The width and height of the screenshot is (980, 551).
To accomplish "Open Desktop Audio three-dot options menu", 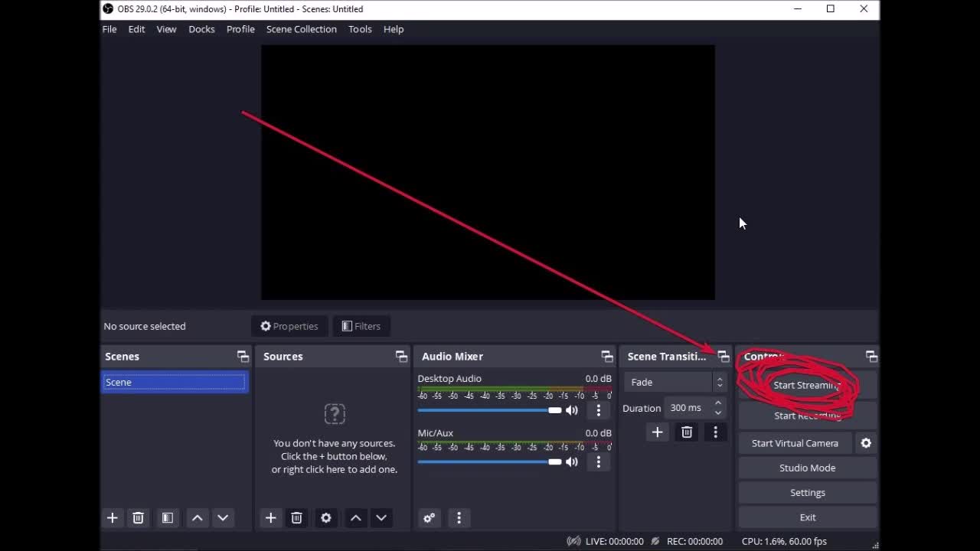I will (599, 410).
